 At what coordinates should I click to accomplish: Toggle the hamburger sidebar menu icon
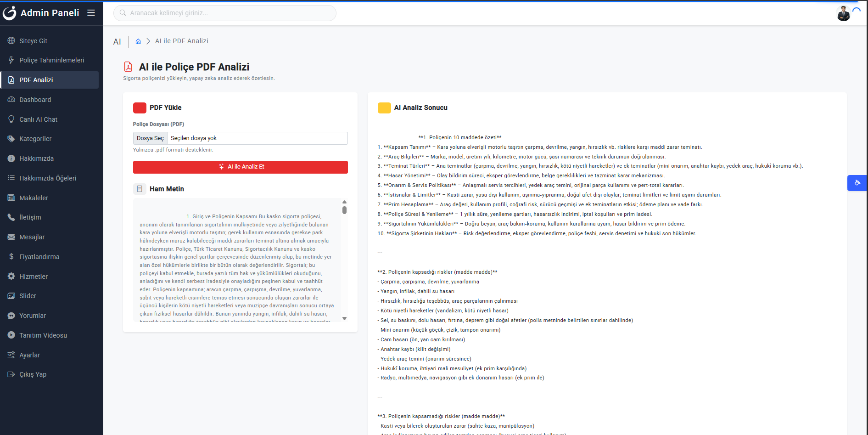click(x=91, y=13)
